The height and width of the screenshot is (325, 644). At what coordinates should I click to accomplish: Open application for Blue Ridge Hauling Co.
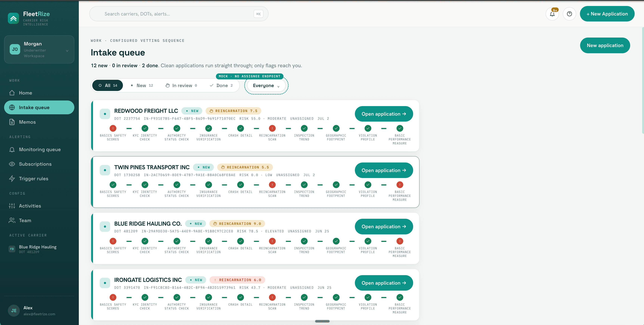[384, 227]
